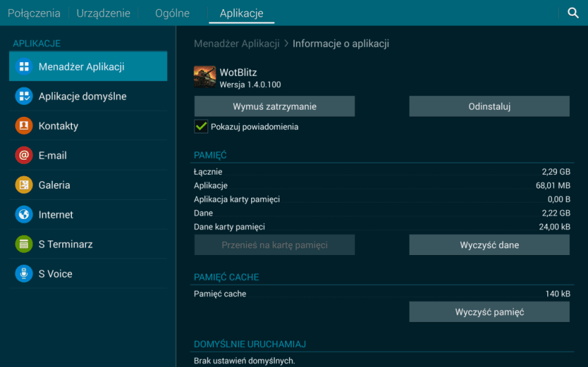Open Aplikacje domyślne entry
The height and width of the screenshot is (367, 588).
coord(88,96)
